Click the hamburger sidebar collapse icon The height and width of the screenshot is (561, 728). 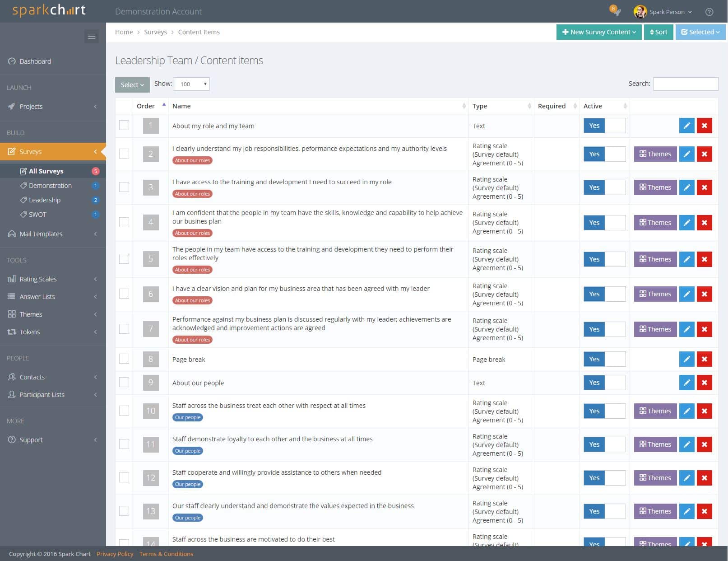click(x=92, y=37)
